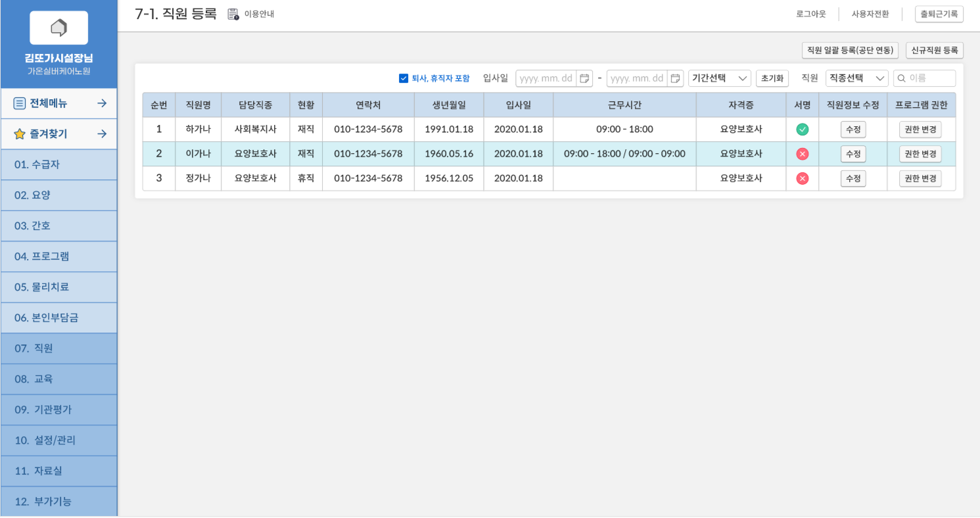Sort by the 직원명 column header
The image size is (980, 518).
tap(198, 105)
